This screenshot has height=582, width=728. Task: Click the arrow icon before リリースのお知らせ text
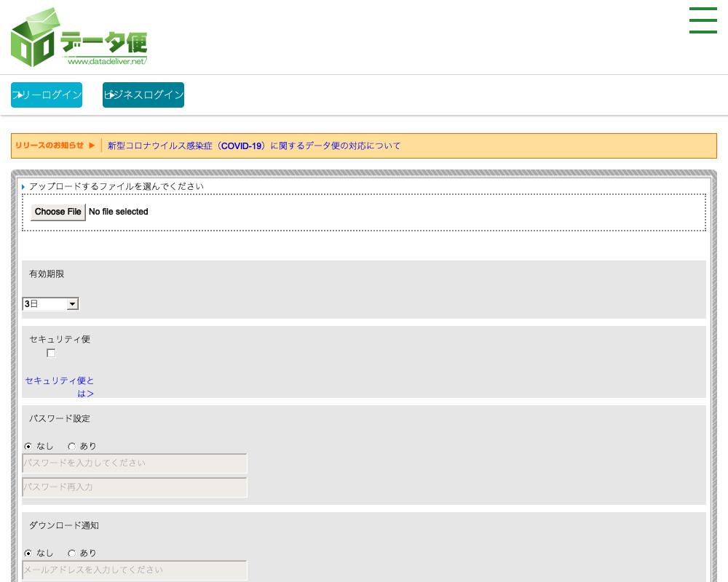click(x=92, y=145)
